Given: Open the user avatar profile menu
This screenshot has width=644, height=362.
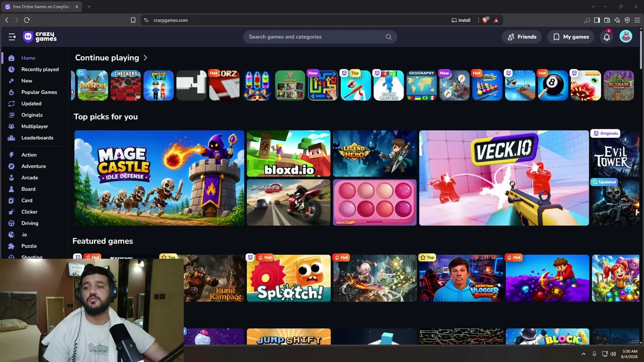Looking at the screenshot, I should 625,37.
